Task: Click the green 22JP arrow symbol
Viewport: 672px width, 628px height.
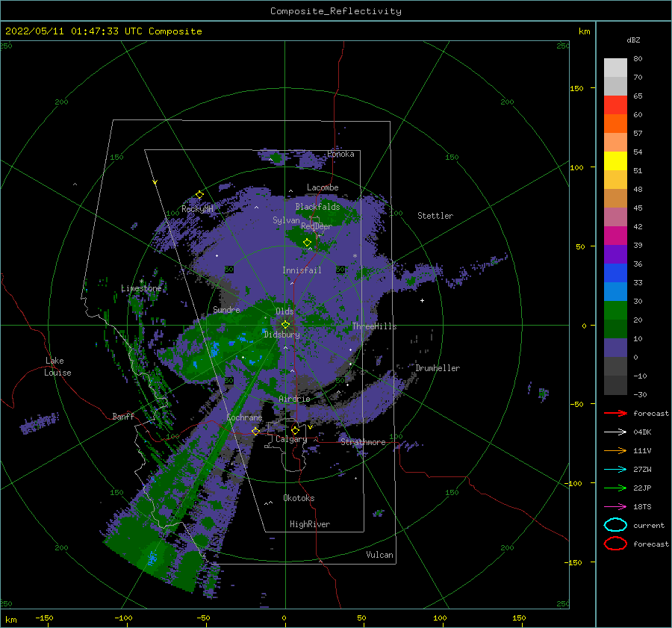Action: coord(615,488)
